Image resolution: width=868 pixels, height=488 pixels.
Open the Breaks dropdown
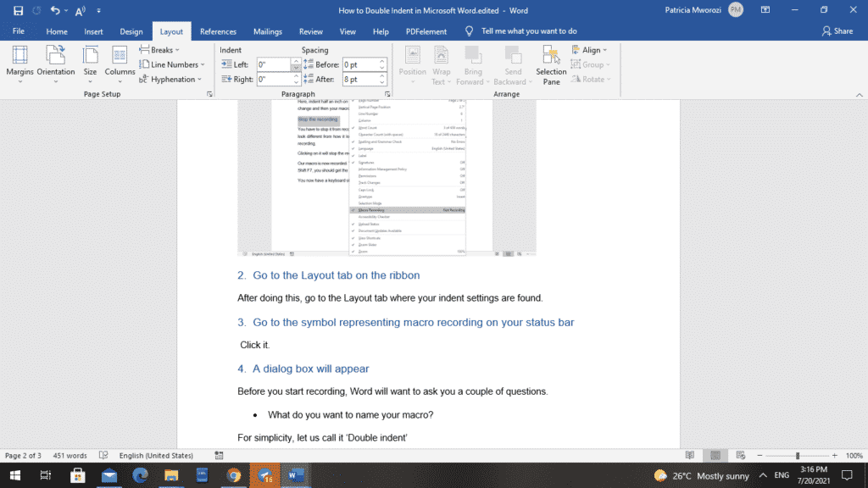point(159,50)
